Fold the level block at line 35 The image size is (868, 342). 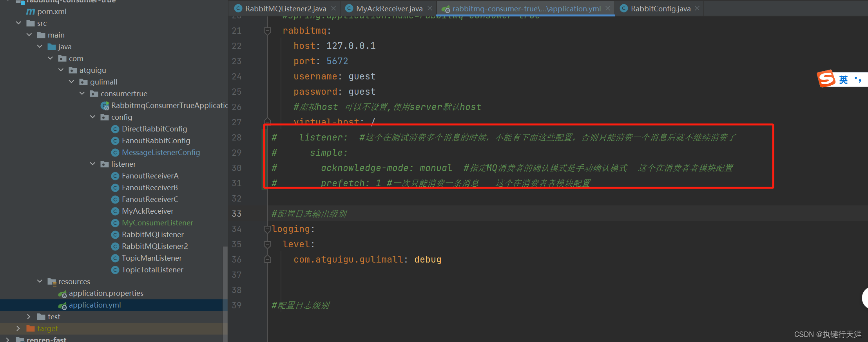[268, 245]
